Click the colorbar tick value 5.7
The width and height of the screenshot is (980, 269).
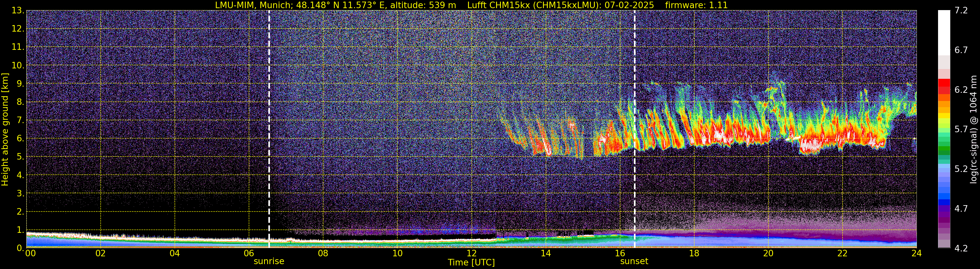(961, 130)
